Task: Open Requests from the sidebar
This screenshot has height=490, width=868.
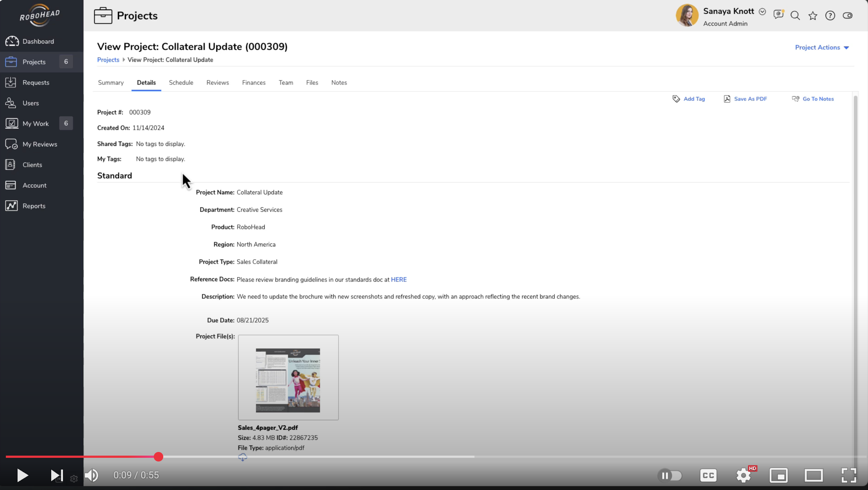Action: pyautogui.click(x=35, y=83)
